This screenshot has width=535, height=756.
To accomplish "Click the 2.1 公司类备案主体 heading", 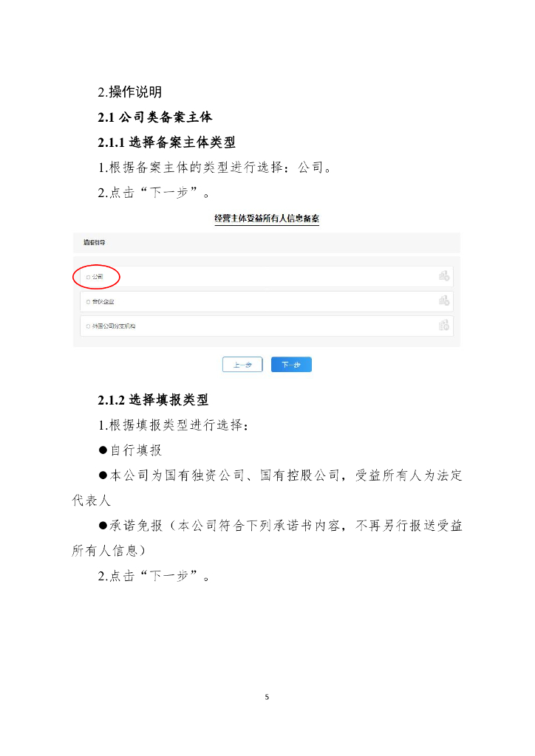I will 155,117.
